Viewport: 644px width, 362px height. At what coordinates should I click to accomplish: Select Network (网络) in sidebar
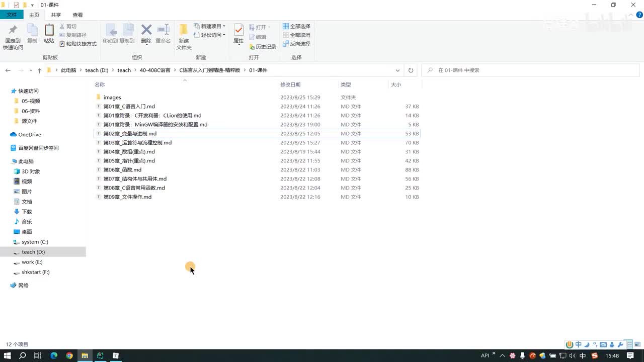point(23,286)
